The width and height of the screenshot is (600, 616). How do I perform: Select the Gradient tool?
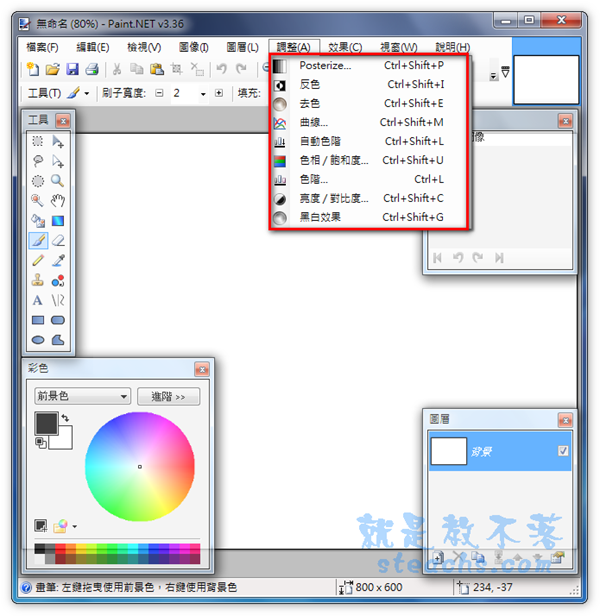(58, 221)
